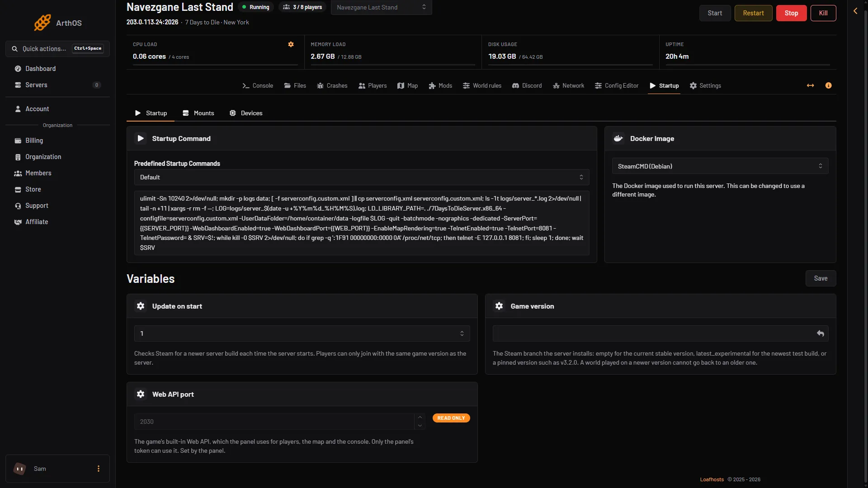Viewport: 868px width, 488px height.
Task: Reset the Game version field
Action: coord(821,333)
